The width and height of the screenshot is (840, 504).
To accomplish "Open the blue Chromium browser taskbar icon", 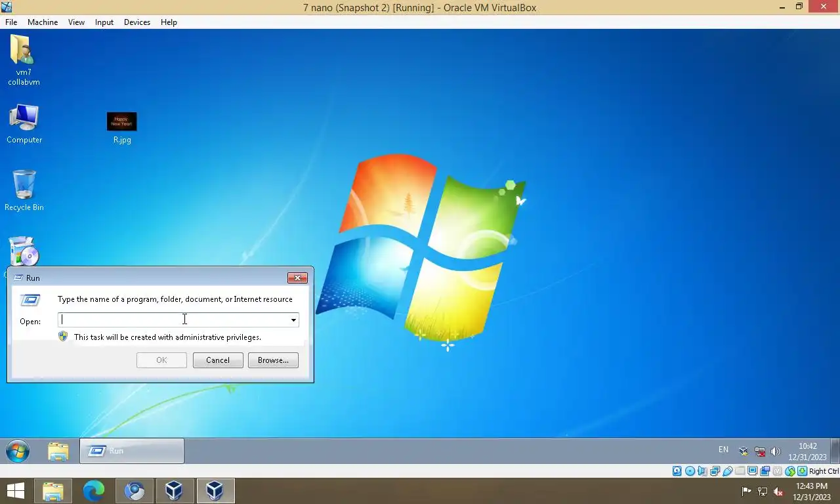I will (x=135, y=491).
